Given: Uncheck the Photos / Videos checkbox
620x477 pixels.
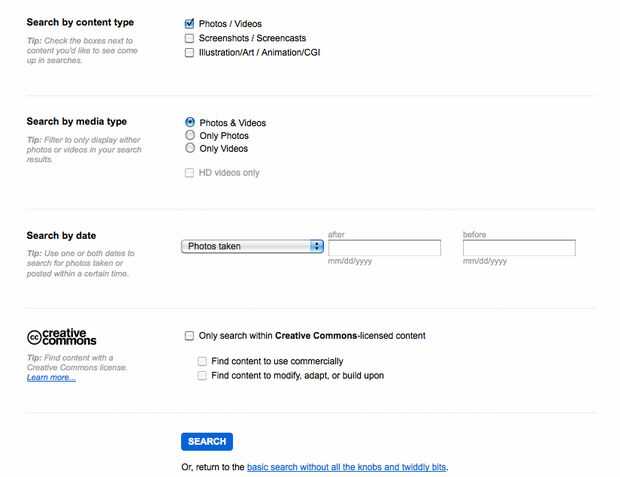Looking at the screenshot, I should pyautogui.click(x=190, y=23).
